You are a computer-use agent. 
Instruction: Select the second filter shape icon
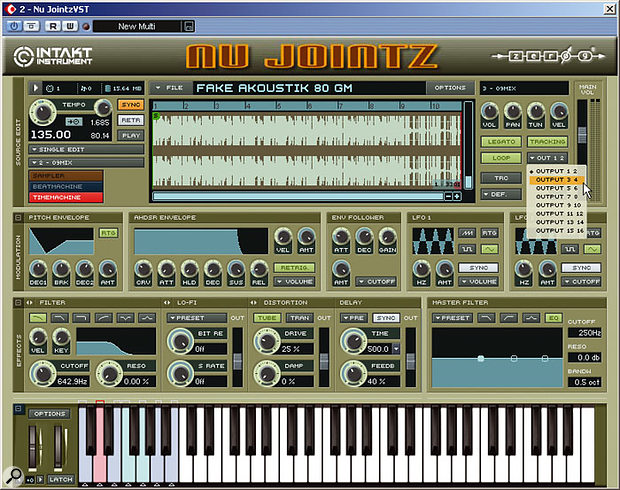pos(60,318)
